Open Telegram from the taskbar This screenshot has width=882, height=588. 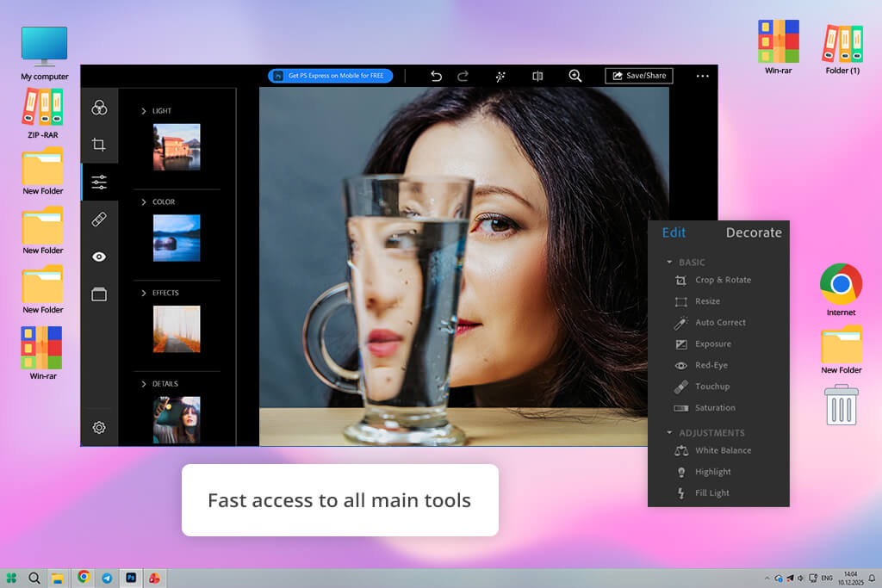tap(107, 578)
